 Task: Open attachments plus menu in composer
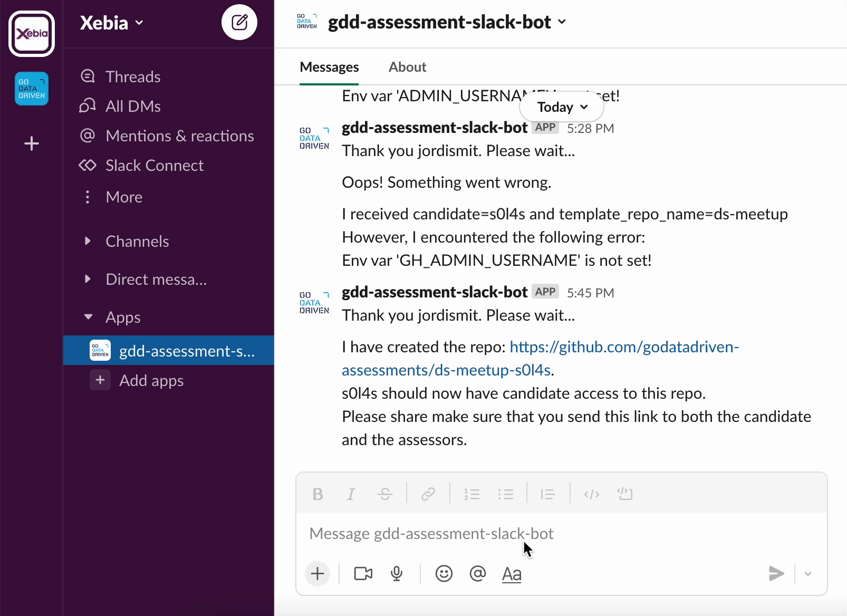317,573
